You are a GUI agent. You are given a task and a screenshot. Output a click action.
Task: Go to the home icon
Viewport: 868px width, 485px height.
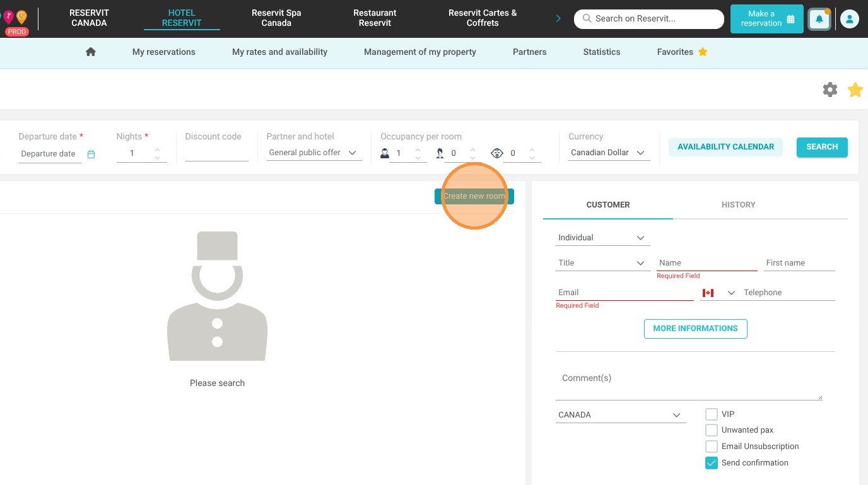[91, 52]
